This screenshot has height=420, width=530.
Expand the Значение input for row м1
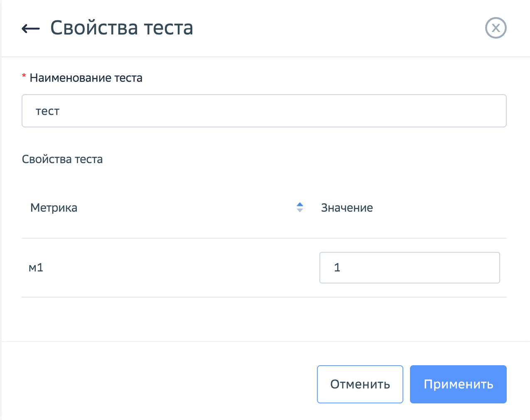tap(410, 268)
